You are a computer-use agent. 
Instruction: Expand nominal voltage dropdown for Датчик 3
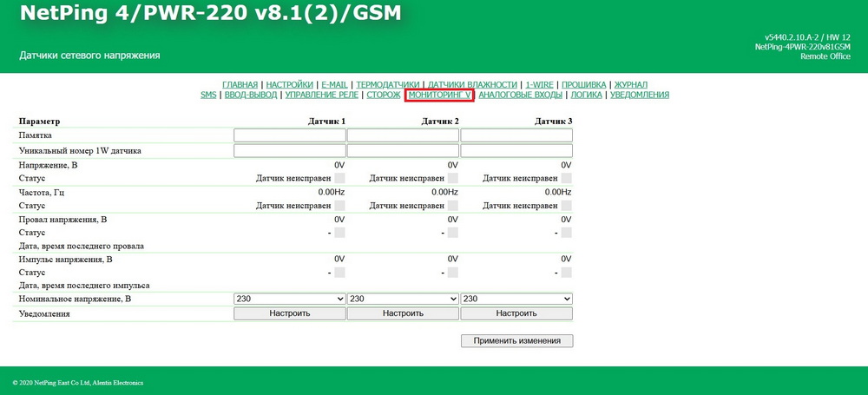coord(516,299)
